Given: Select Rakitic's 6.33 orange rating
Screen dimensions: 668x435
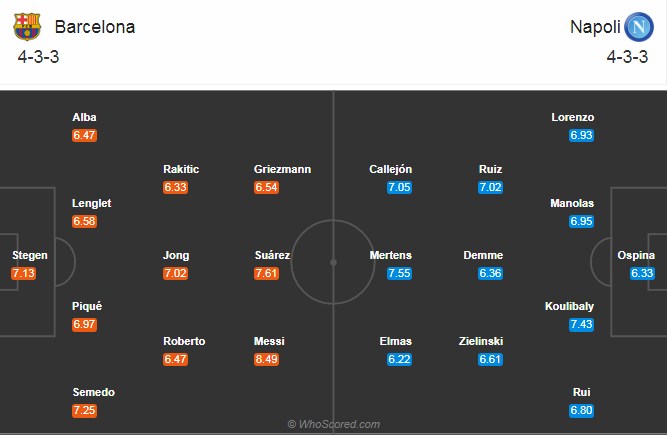Looking at the screenshot, I should [175, 187].
